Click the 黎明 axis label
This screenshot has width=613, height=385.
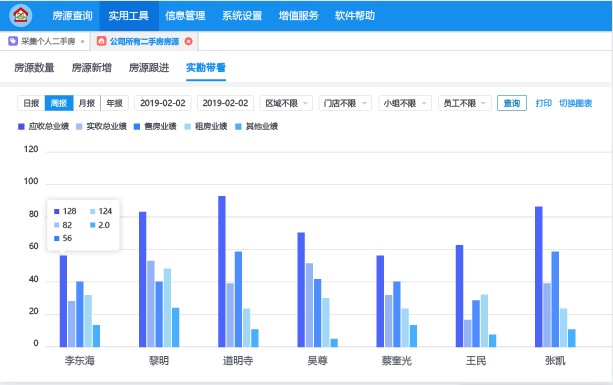pyautogui.click(x=159, y=360)
